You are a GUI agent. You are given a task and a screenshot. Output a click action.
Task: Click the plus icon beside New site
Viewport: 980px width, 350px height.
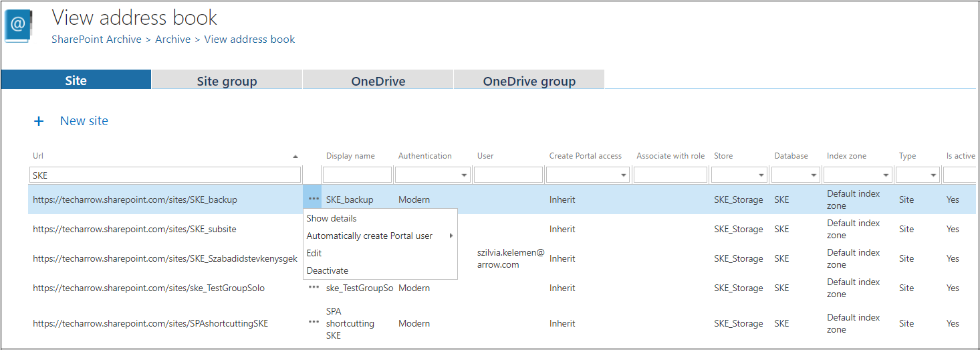(x=39, y=121)
